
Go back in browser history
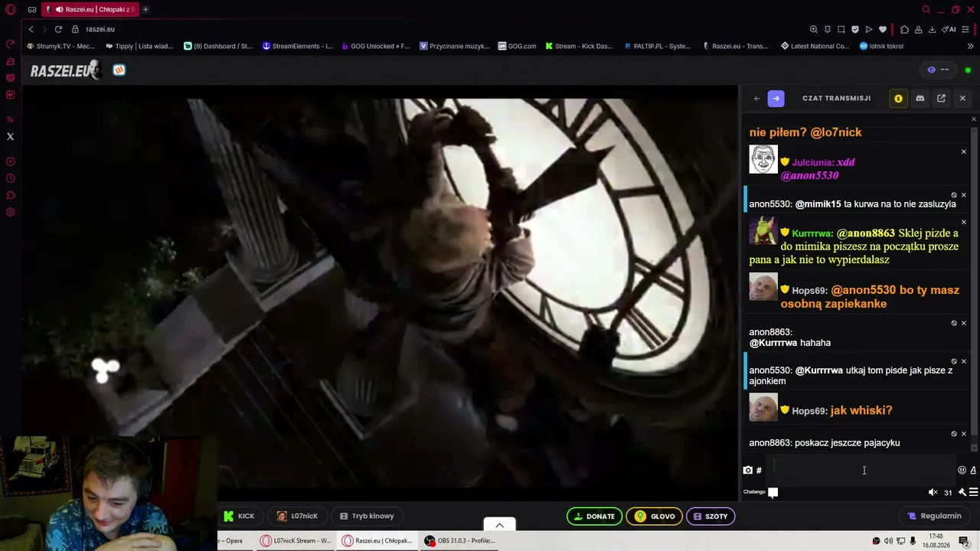31,29
